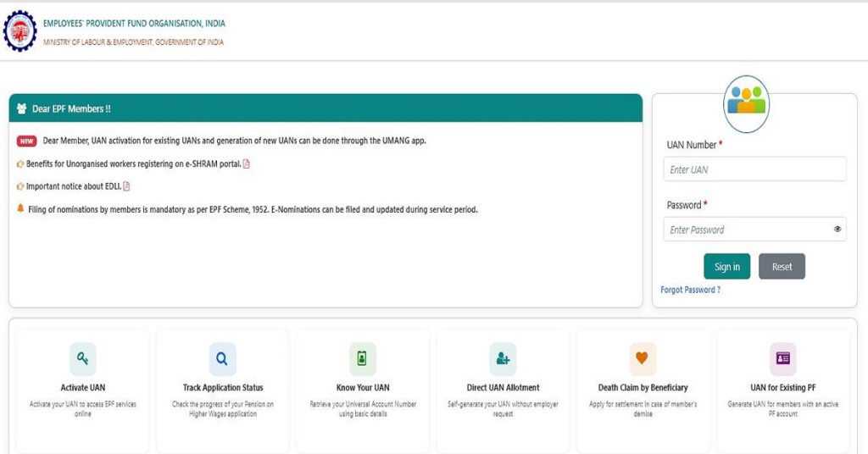Open the UAN for Existing PF card icon
868x454 pixels.
tap(782, 358)
